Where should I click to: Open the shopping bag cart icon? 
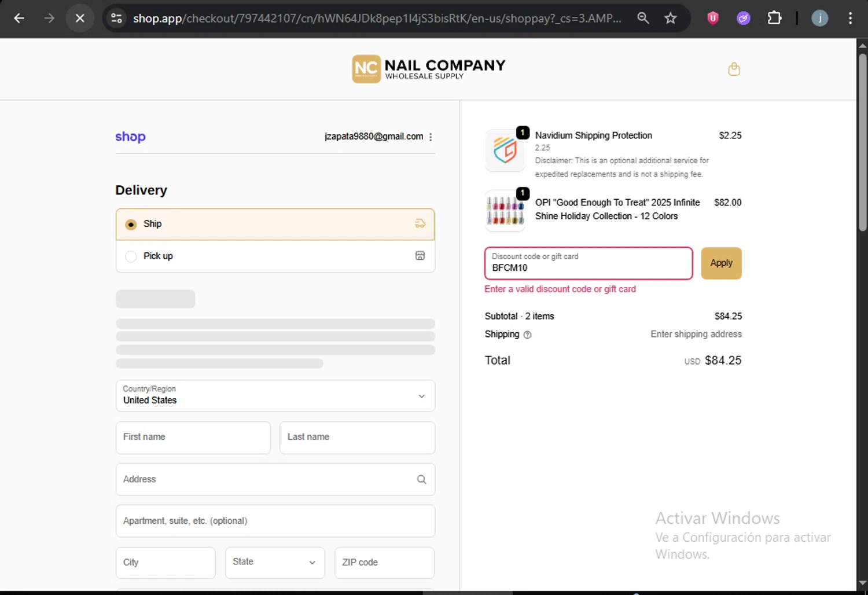(734, 69)
